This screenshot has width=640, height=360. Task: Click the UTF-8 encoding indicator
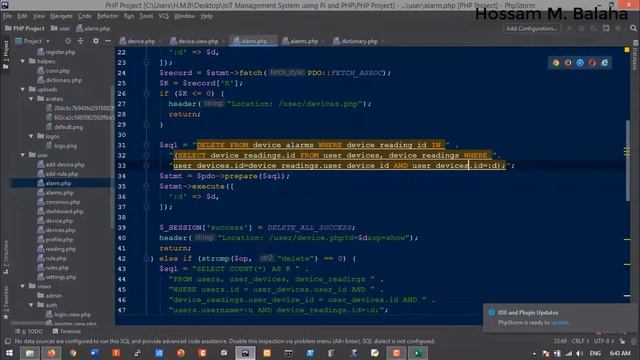pos(604,341)
